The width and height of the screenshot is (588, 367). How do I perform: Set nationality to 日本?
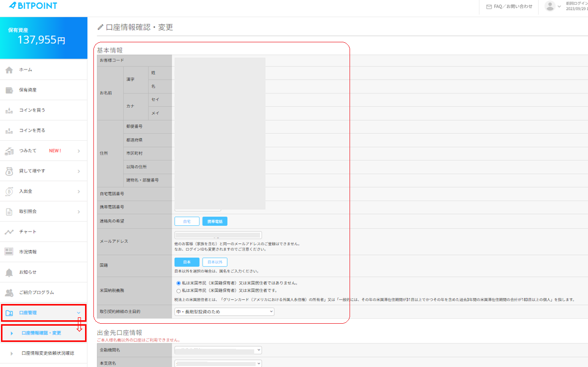(x=187, y=262)
